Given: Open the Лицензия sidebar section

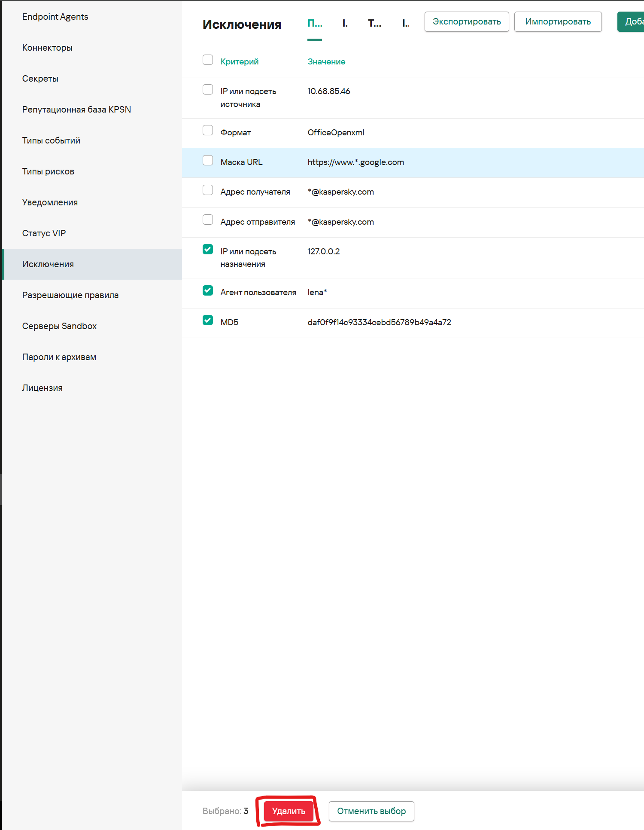Looking at the screenshot, I should click(42, 388).
